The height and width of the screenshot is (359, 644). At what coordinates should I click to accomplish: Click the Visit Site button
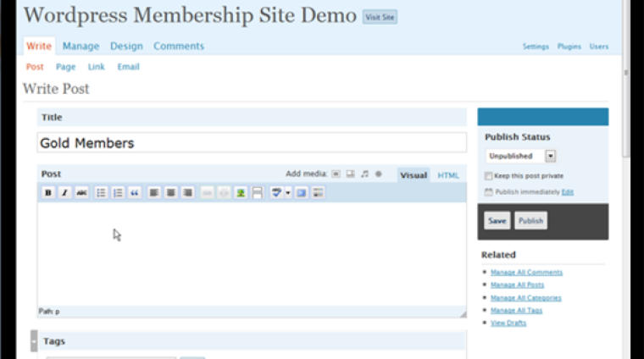[380, 17]
